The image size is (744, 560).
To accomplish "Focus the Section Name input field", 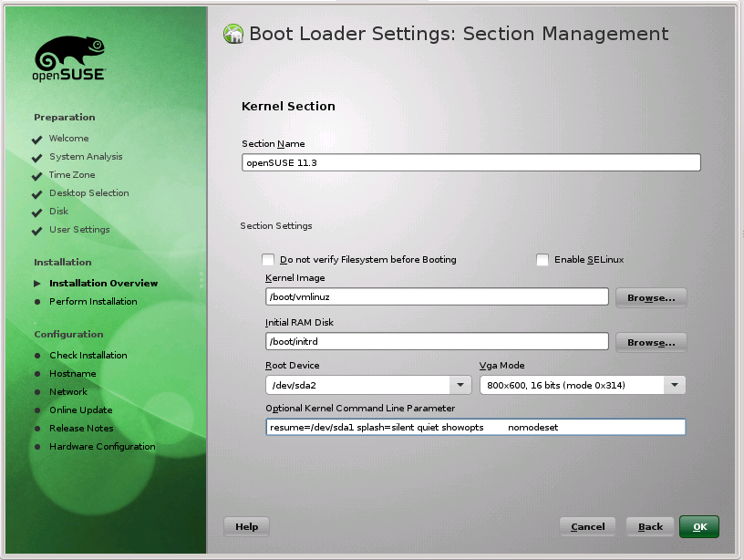I will click(x=471, y=162).
